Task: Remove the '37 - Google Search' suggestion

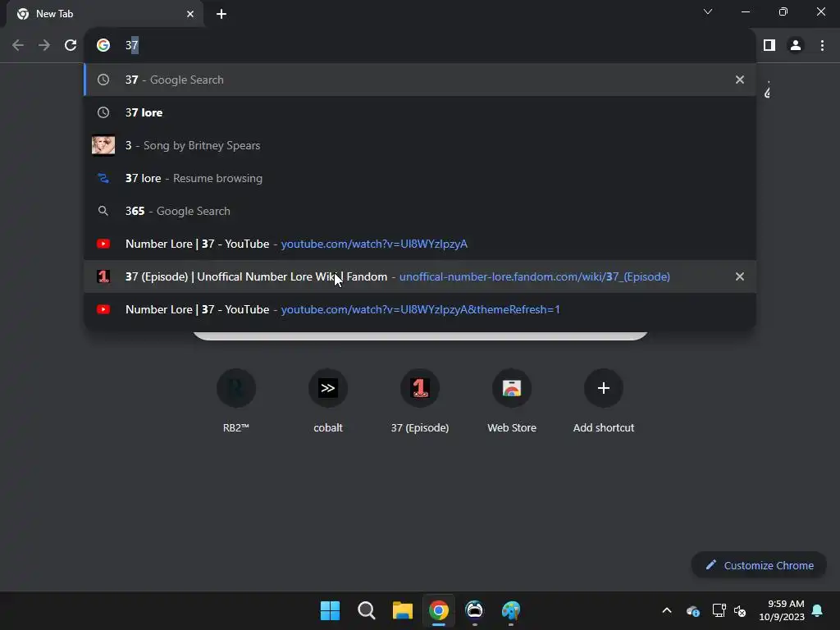Action: 739,80
